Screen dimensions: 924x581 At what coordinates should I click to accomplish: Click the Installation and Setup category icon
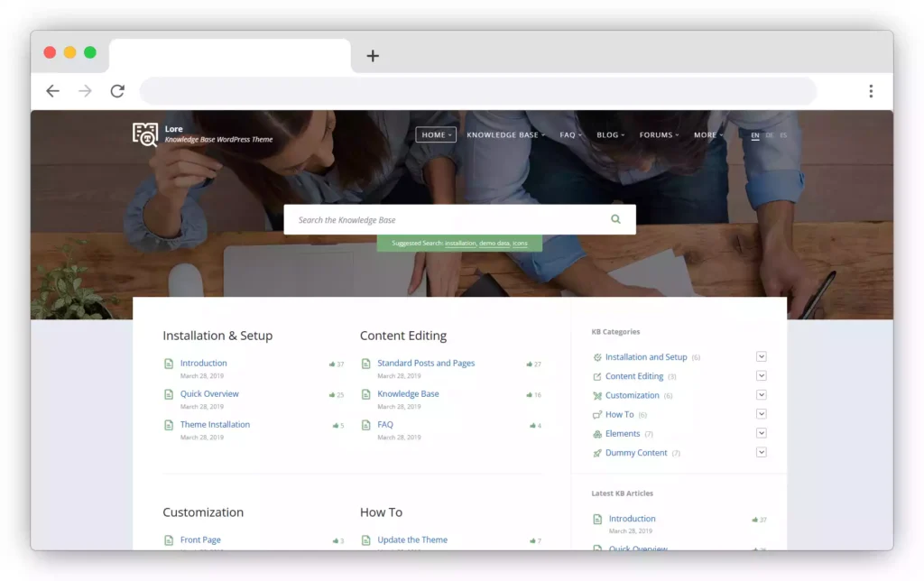click(597, 357)
